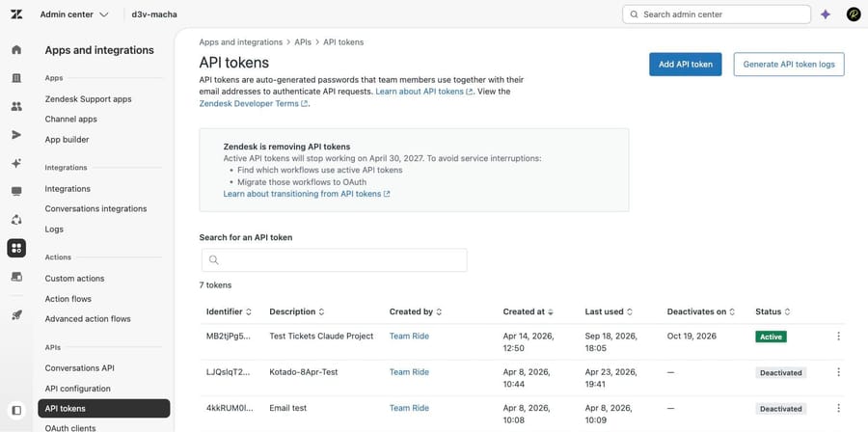Click Kotado-8Apr-Test description cell
The image size is (868, 432).
304,371
